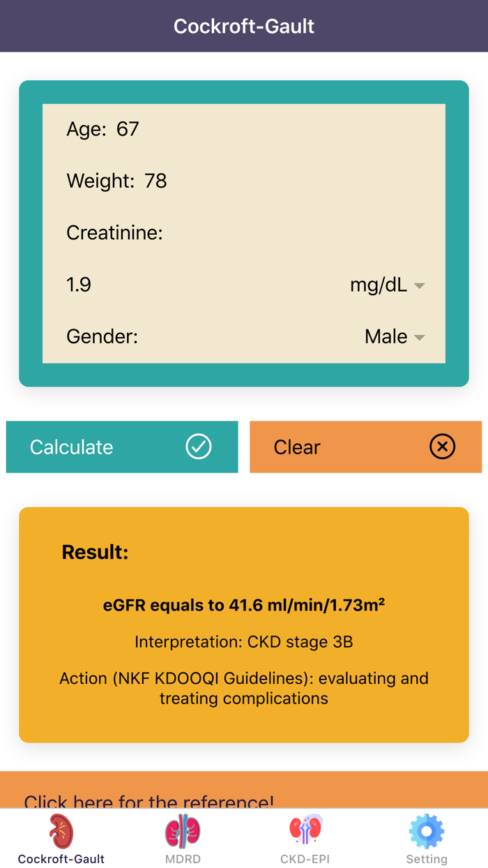Click the circled X icon on Clear
This screenshot has width=488, height=868.
point(442,447)
